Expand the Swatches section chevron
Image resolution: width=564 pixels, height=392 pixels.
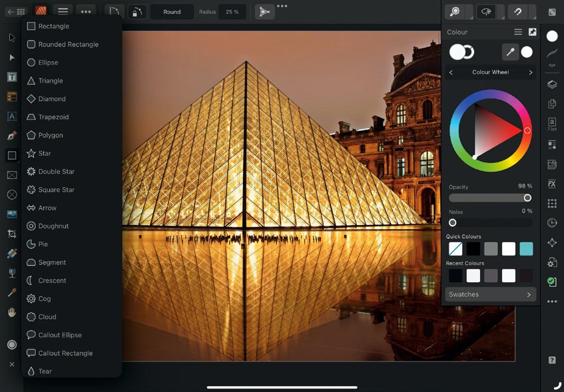click(529, 294)
